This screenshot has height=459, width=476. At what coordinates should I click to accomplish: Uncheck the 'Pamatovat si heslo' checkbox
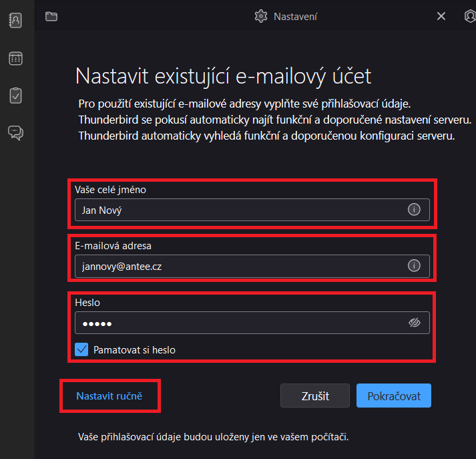coord(82,349)
